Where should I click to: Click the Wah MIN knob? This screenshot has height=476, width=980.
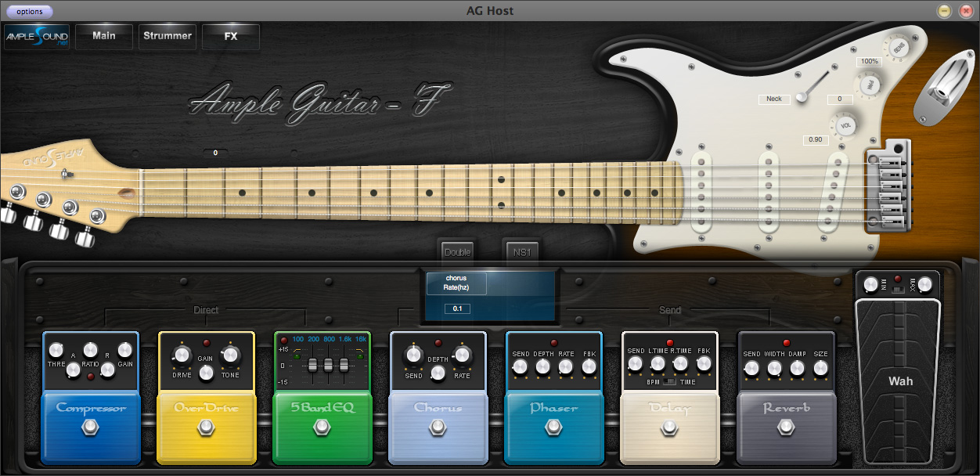[871, 284]
